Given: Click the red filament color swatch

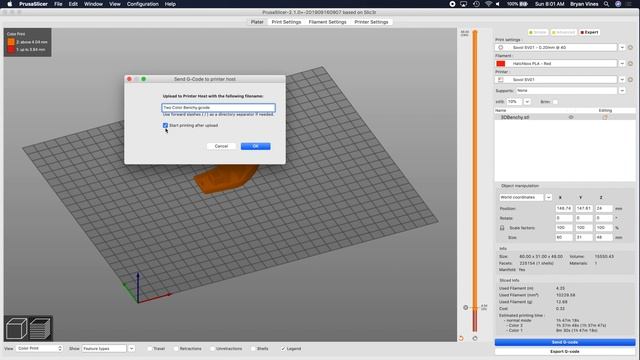Looking at the screenshot, I should [x=501, y=63].
